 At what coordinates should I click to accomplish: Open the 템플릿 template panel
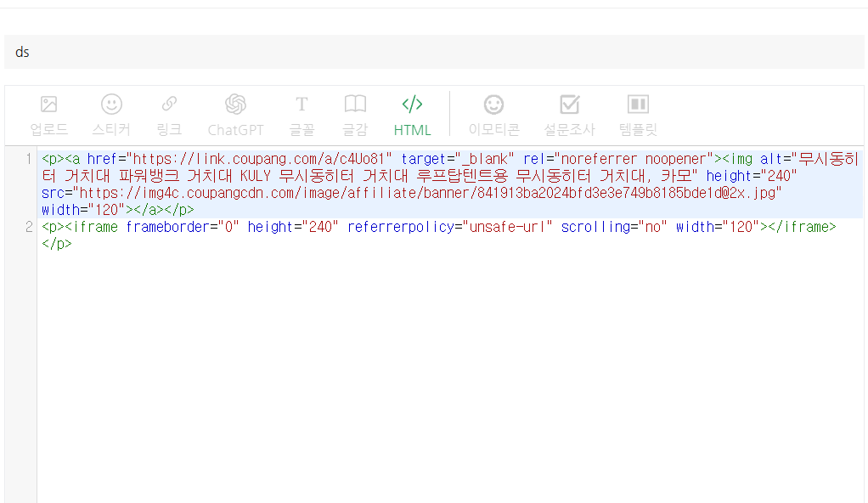(638, 115)
